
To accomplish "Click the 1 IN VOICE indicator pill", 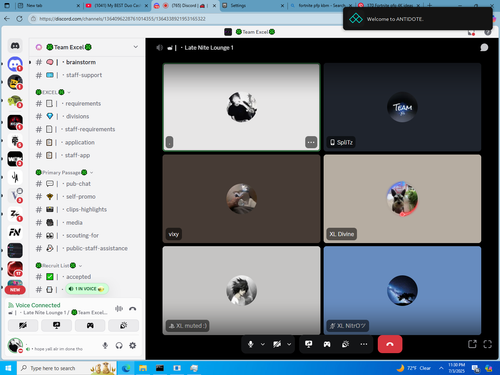I will coord(87,289).
